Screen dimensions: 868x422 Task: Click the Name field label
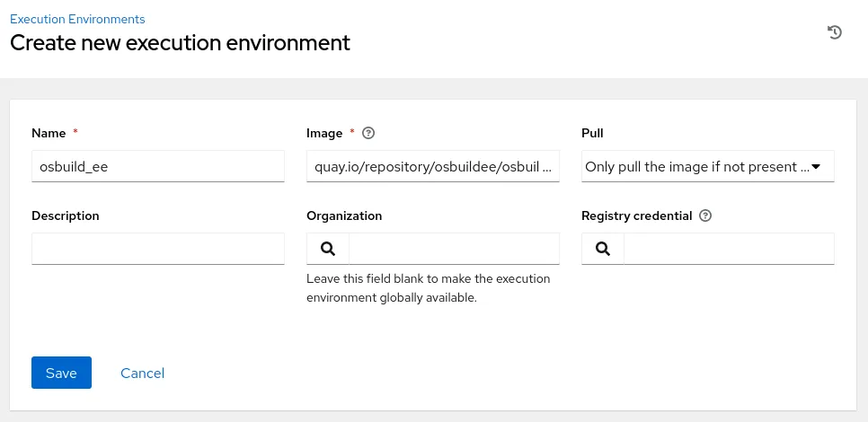49,133
